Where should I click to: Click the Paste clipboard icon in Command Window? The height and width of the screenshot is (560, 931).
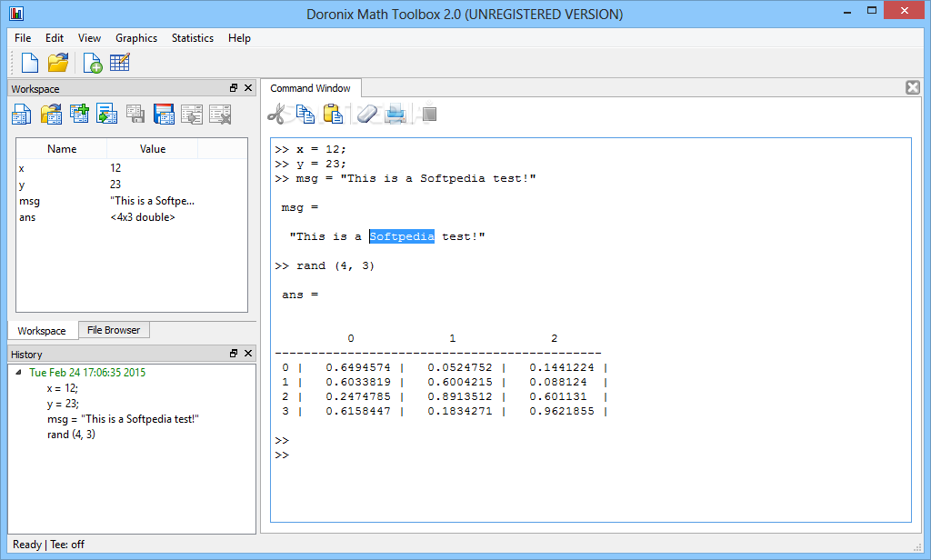coord(333,114)
